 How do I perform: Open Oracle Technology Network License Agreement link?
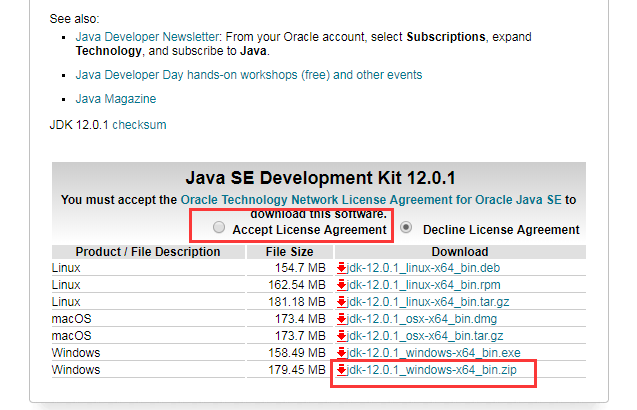pyautogui.click(x=371, y=200)
